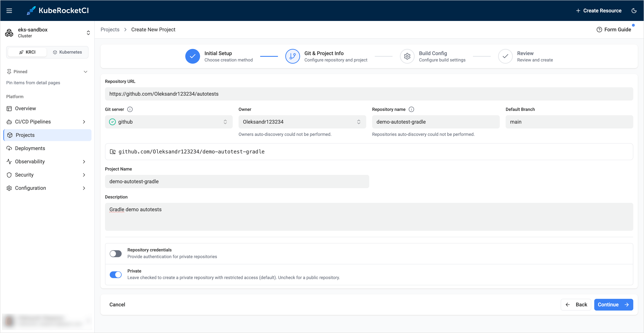Open Observability menu item
The height and width of the screenshot is (333, 644).
(47, 161)
